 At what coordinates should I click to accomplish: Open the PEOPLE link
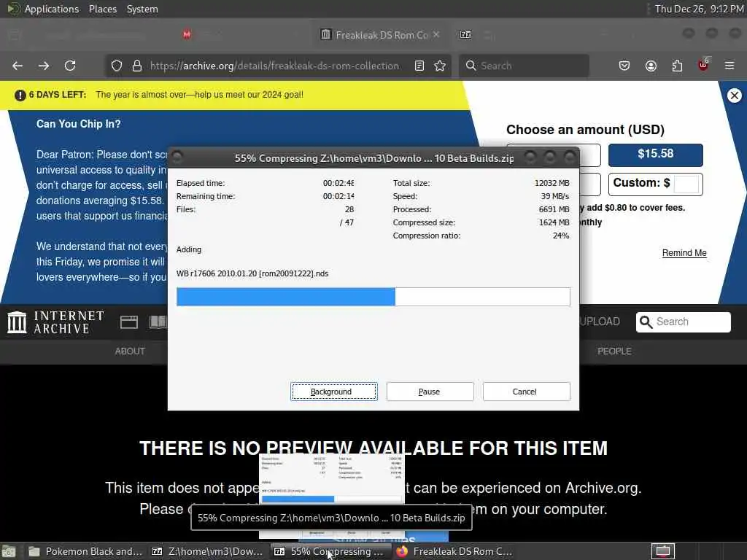[x=614, y=351]
